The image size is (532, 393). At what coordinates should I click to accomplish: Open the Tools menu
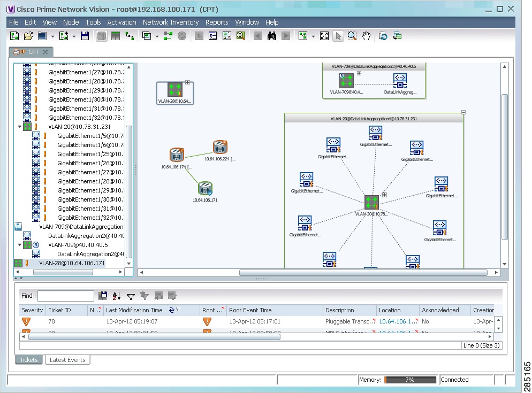coord(93,22)
